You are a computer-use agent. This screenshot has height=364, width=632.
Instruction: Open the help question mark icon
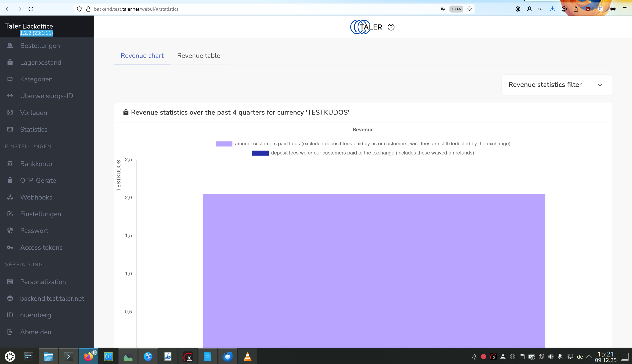coord(391,27)
